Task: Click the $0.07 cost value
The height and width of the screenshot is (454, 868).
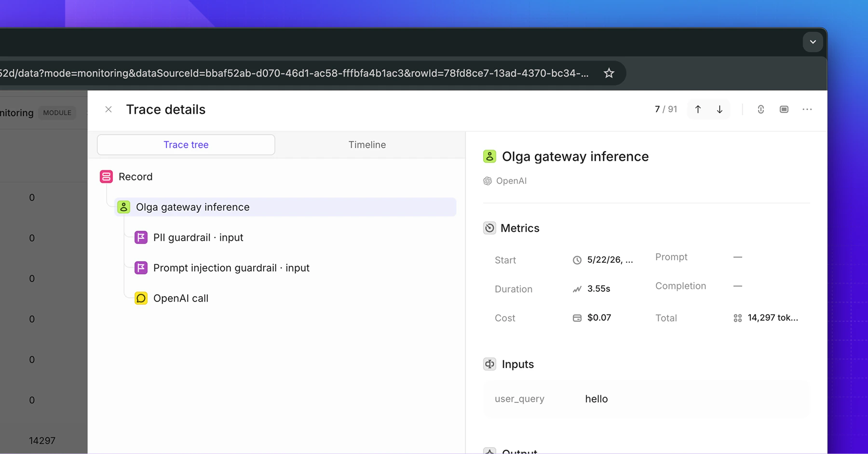Action: [599, 317]
